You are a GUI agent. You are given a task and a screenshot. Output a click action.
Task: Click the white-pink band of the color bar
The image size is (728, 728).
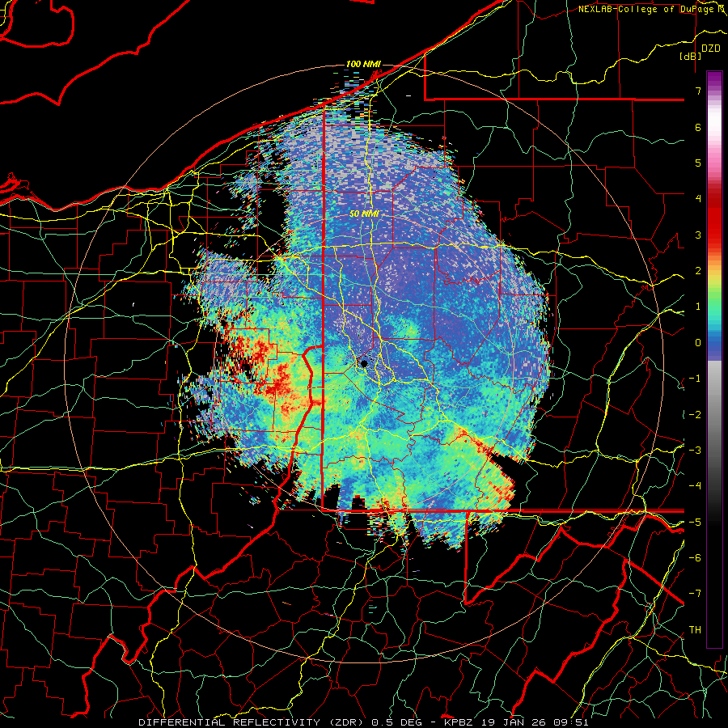coord(714,130)
